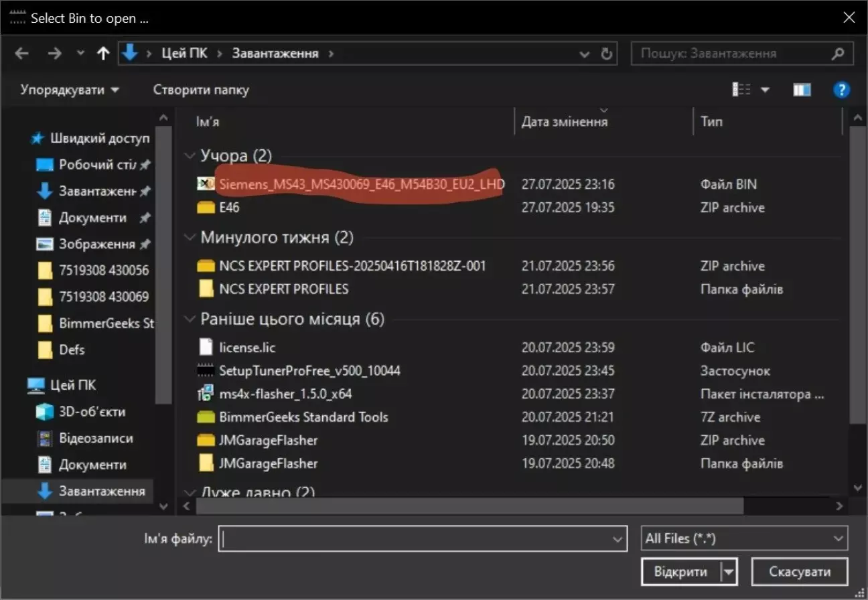This screenshot has height=600, width=868.
Task: Select Цей ПК in sidebar
Action: pos(62,385)
